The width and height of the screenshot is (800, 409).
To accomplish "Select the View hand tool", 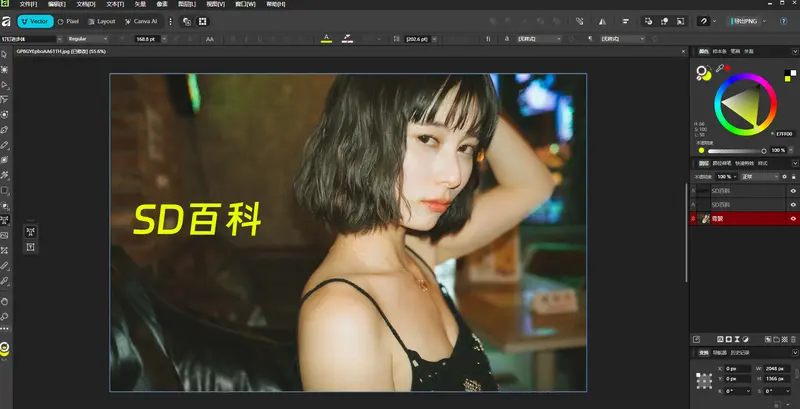I will click(5, 301).
